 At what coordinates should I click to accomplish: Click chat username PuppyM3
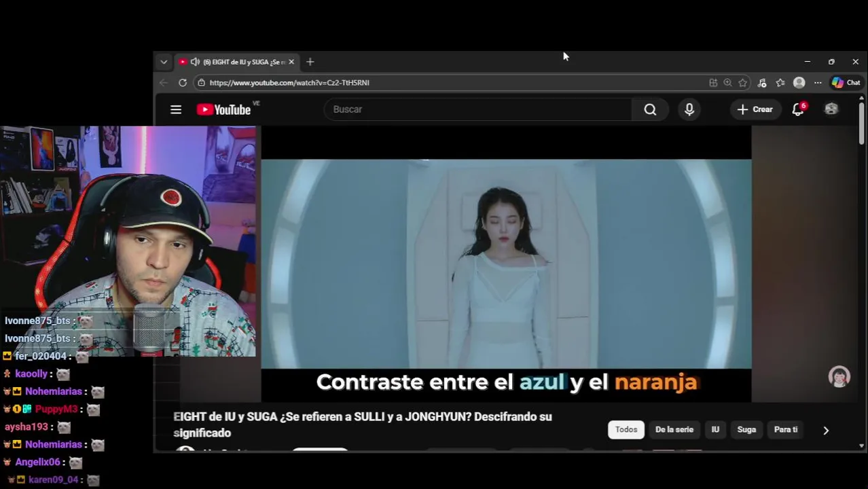pyautogui.click(x=56, y=409)
